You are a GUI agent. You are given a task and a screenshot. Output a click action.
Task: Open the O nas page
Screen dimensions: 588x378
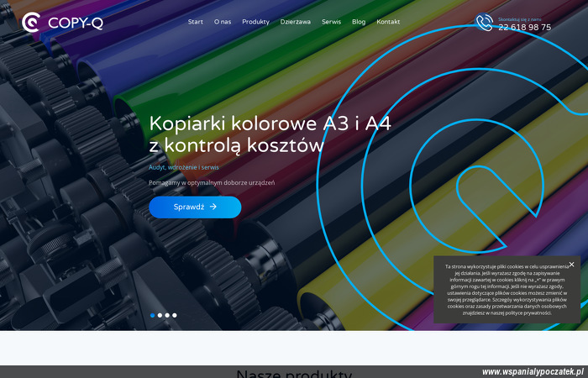pyautogui.click(x=223, y=22)
